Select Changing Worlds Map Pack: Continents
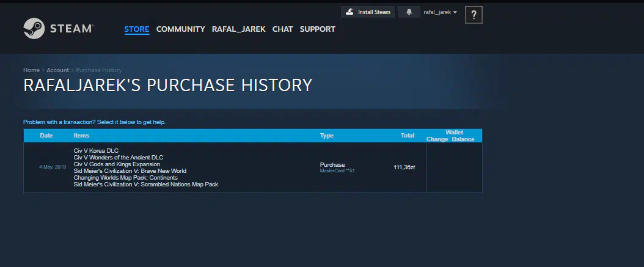Image resolution: width=644 pixels, height=267 pixels. tap(126, 177)
